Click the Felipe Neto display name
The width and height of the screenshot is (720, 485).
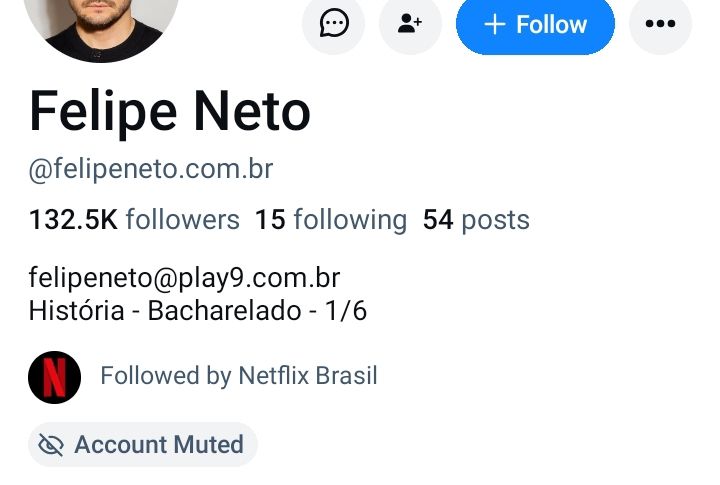point(170,112)
